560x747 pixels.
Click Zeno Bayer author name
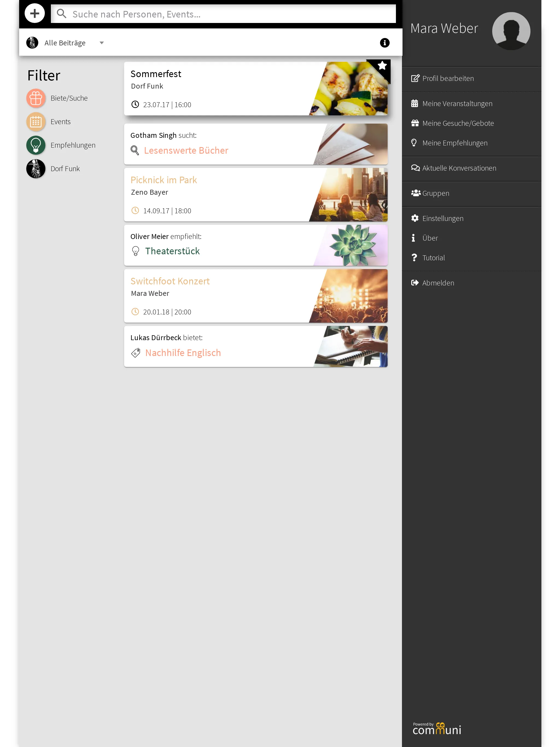[x=150, y=192]
